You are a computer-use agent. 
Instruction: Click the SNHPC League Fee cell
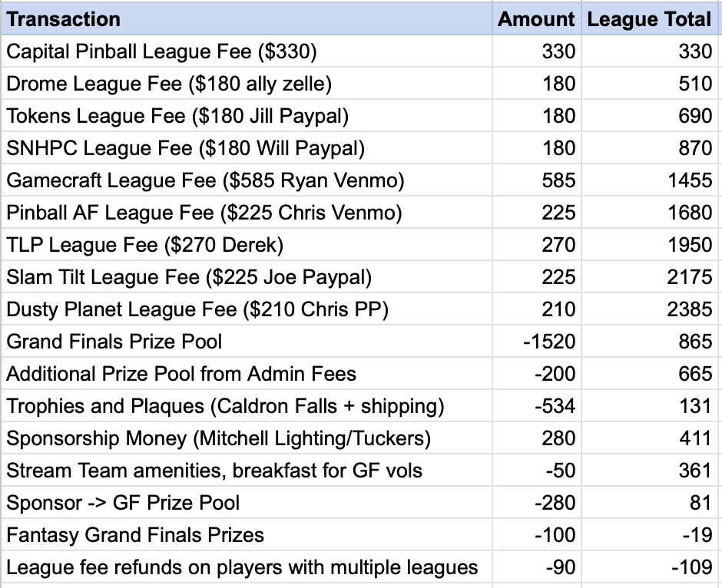pos(185,148)
